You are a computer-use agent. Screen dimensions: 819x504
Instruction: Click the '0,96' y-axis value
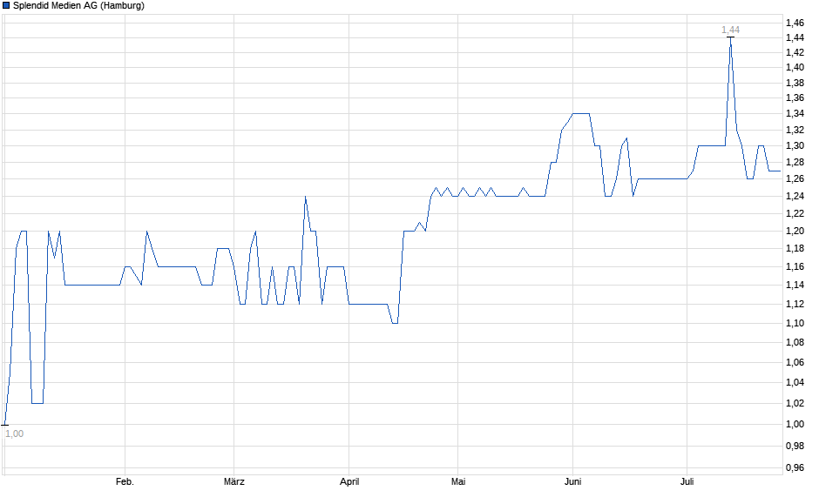(x=795, y=468)
